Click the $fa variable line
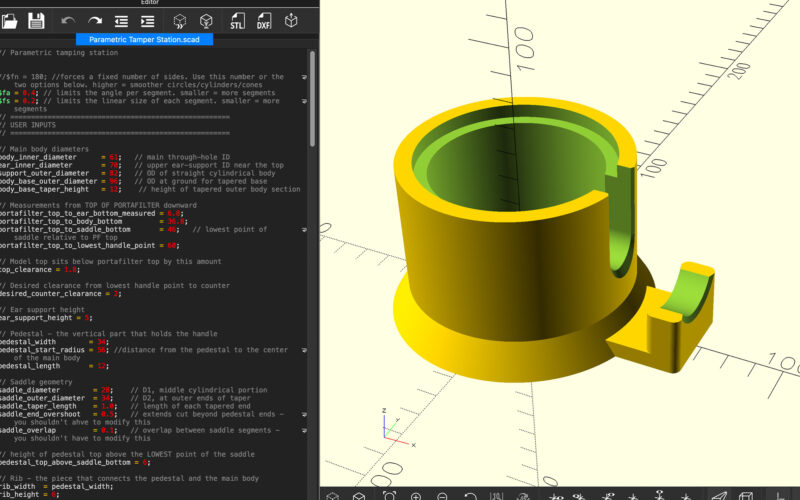800x500 pixels. 138,93
